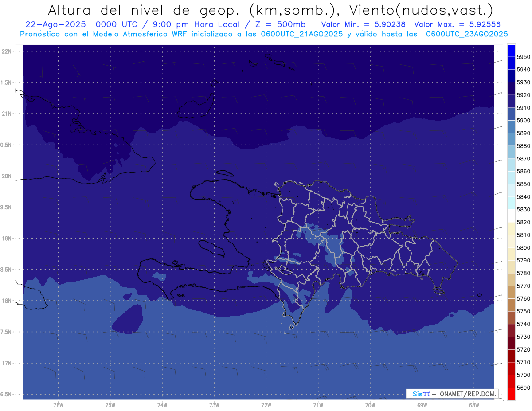
Task: Click colorbar swatch between 5870 and 5860
Action: [x=511, y=165]
